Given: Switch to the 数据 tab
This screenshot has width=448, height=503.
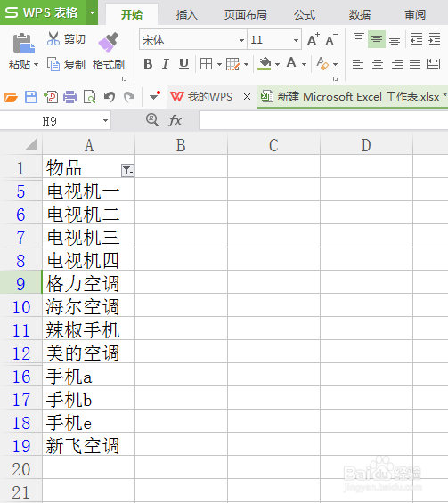Looking at the screenshot, I should pyautogui.click(x=360, y=14).
